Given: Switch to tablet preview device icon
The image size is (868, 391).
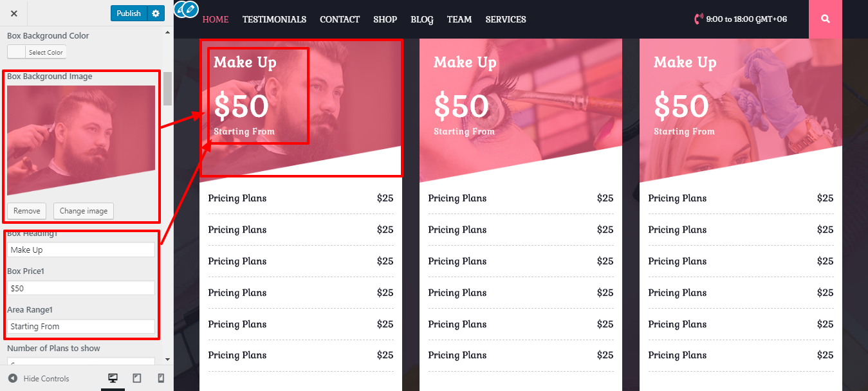Looking at the screenshot, I should coord(137,378).
